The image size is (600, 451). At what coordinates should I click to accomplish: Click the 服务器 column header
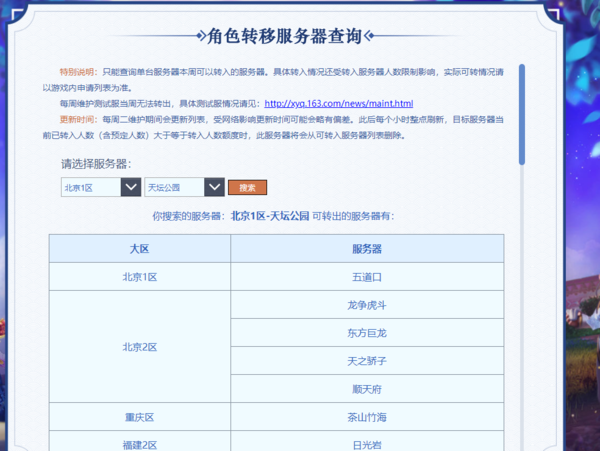[367, 248]
